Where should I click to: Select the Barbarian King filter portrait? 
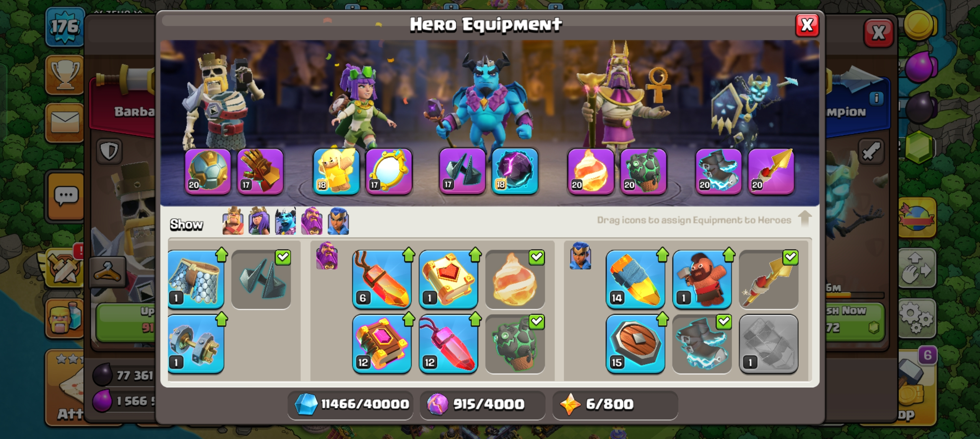click(233, 221)
